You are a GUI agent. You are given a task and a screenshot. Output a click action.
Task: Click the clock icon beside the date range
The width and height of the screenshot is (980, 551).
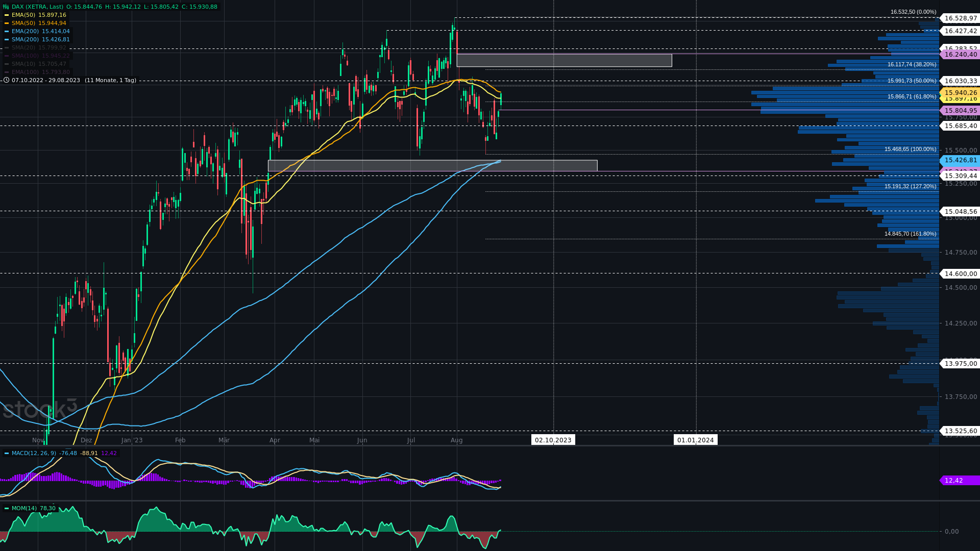coord(7,80)
